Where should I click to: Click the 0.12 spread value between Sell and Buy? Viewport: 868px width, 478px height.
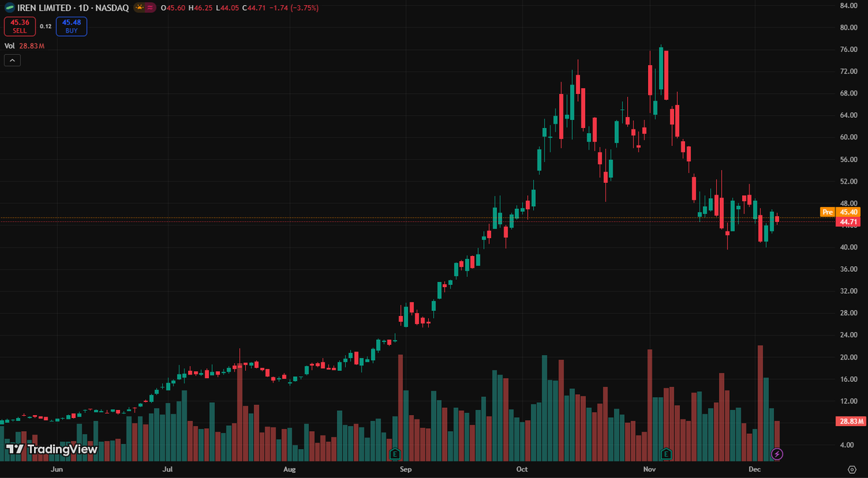(46, 26)
